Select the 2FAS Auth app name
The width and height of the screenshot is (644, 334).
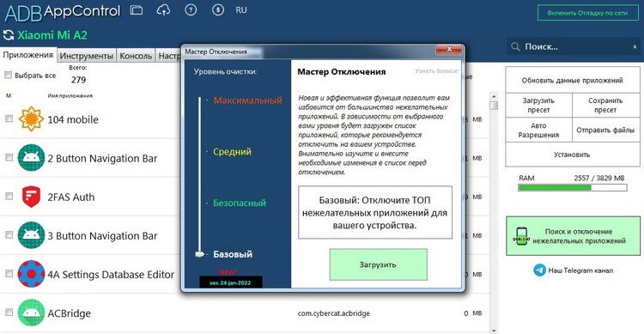71,197
